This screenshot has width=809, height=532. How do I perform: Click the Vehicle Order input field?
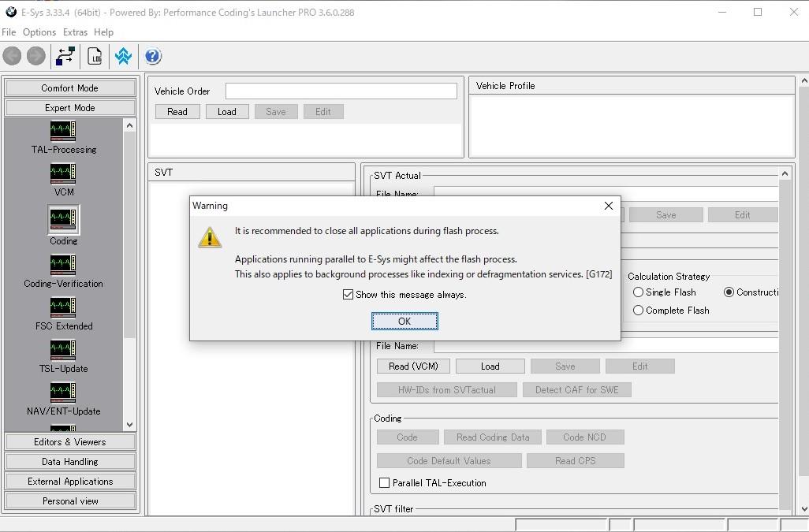pyautogui.click(x=341, y=91)
